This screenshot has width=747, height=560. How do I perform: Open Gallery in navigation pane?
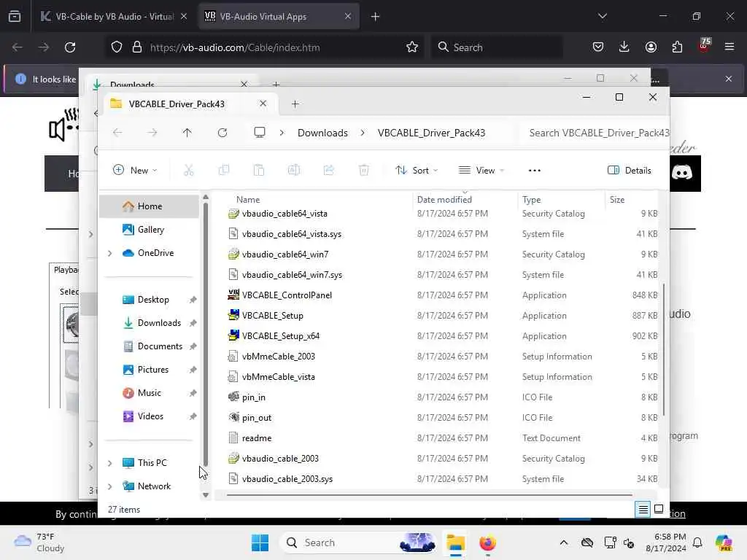coord(149,230)
